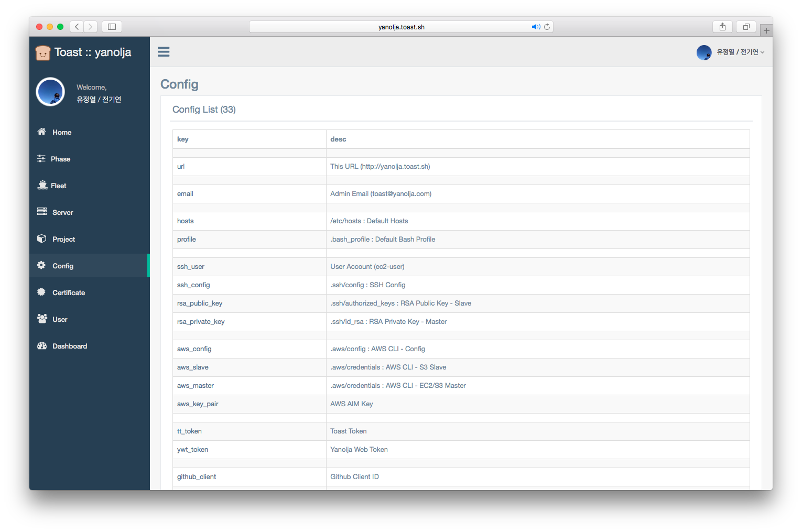802x532 pixels.
Task: Select the hosts config row
Action: pyautogui.click(x=461, y=221)
